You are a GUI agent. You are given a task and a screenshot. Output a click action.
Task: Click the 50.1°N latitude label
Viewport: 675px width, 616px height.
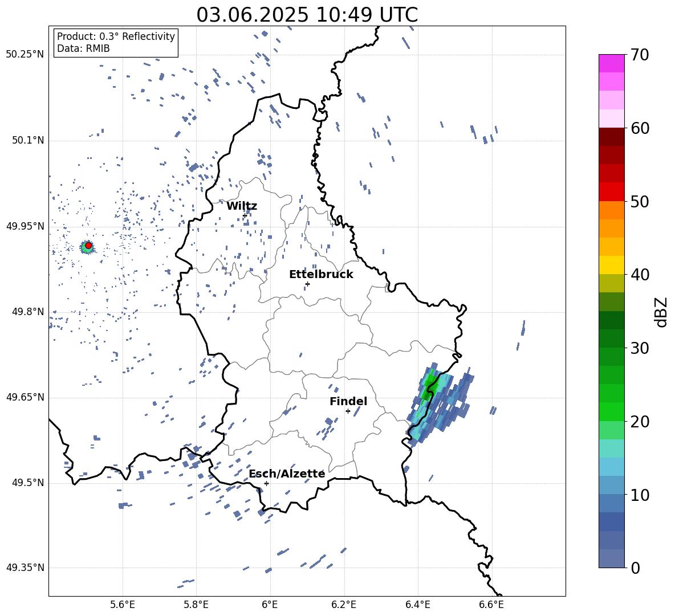[27, 141]
